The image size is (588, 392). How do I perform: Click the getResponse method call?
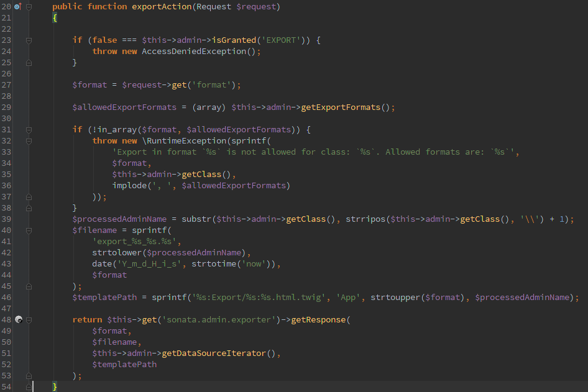(x=318, y=320)
